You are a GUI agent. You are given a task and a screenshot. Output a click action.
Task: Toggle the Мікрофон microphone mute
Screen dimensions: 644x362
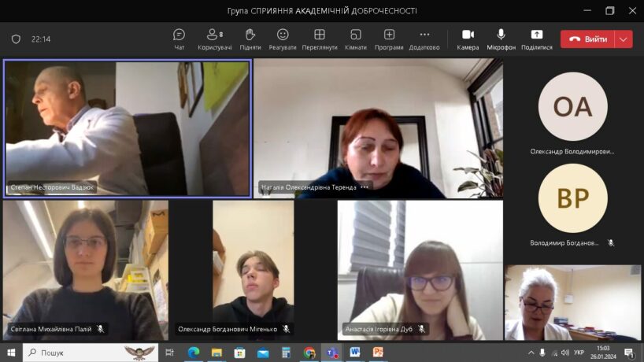click(x=501, y=39)
